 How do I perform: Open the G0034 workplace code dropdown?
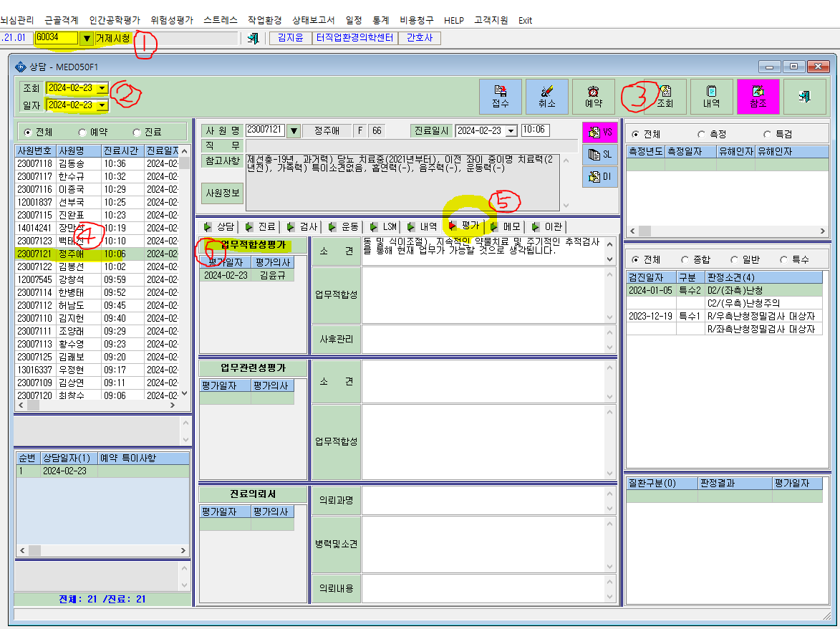point(86,39)
